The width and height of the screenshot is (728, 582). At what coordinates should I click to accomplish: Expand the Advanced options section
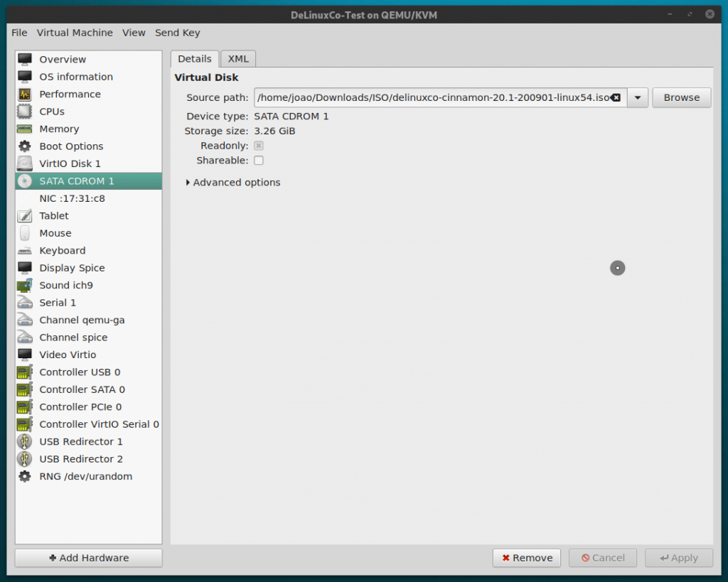pyautogui.click(x=233, y=182)
